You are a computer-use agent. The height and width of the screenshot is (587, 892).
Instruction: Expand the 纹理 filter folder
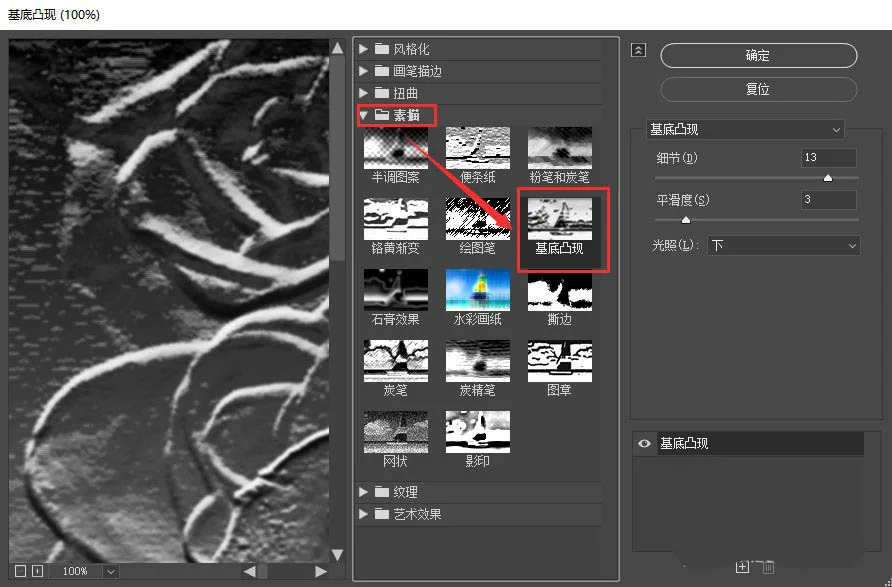363,491
